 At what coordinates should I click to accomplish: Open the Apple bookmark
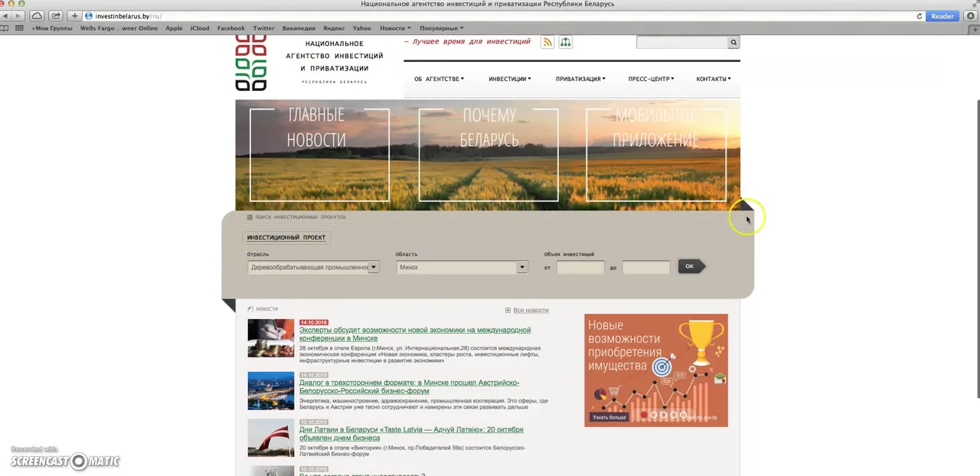pyautogui.click(x=174, y=28)
